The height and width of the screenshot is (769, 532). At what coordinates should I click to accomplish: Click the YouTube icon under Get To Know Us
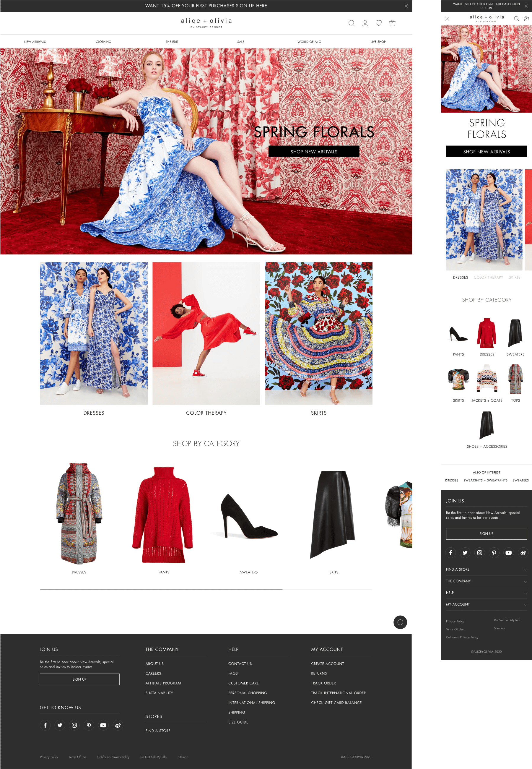click(x=103, y=725)
